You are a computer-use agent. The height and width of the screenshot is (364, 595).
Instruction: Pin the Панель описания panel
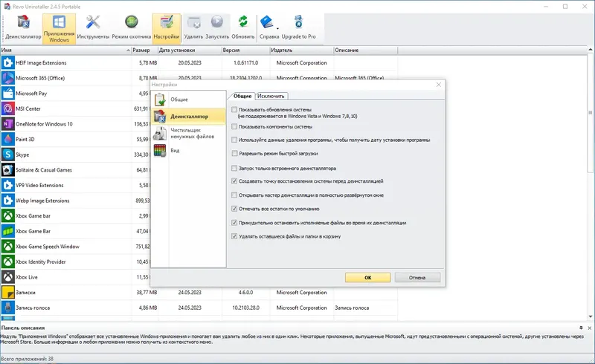pos(581,328)
